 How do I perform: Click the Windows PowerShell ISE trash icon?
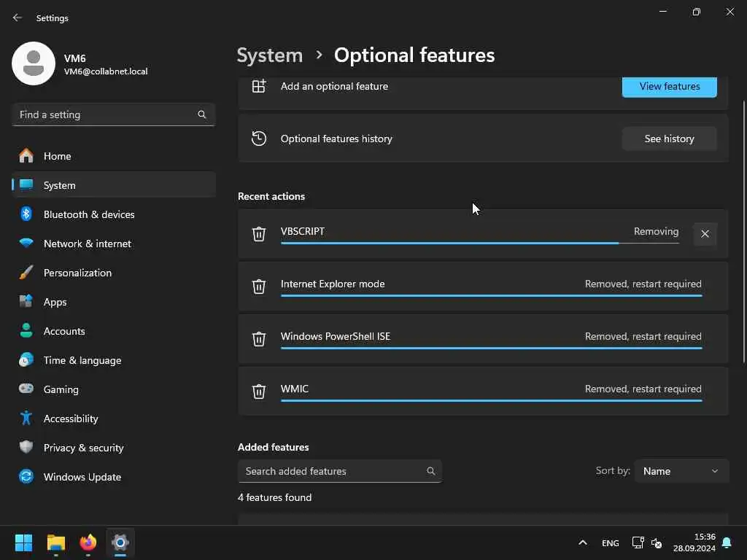tap(259, 339)
